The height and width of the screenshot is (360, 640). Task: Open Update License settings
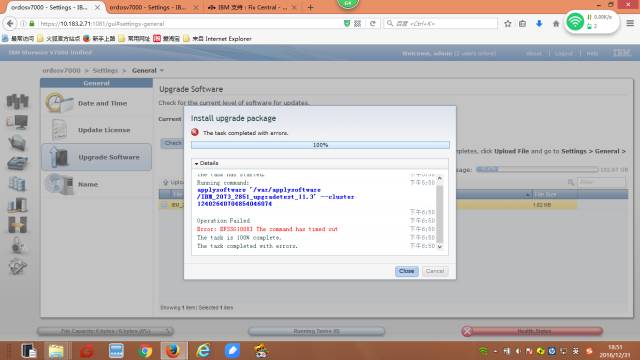pyautogui.click(x=97, y=130)
